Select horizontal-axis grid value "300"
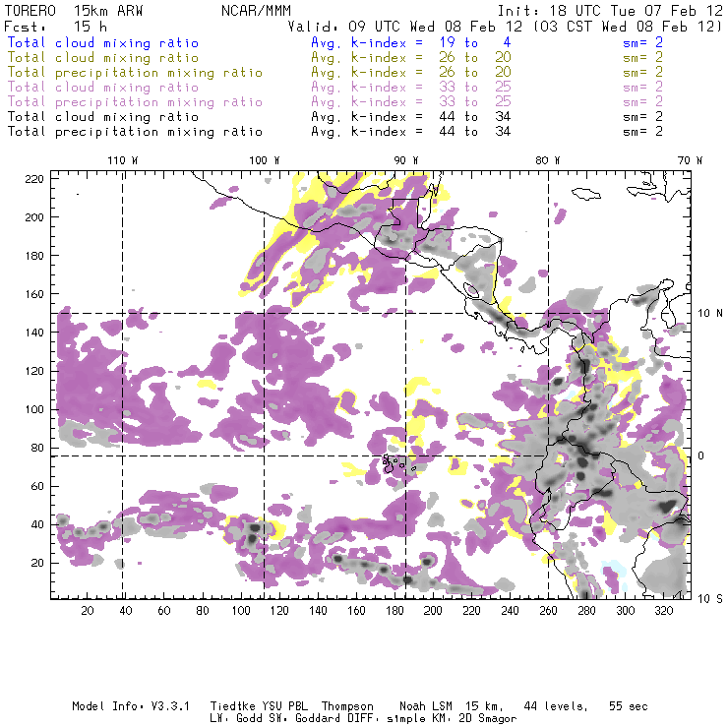Viewport: 728px width, 728px height. (x=626, y=611)
